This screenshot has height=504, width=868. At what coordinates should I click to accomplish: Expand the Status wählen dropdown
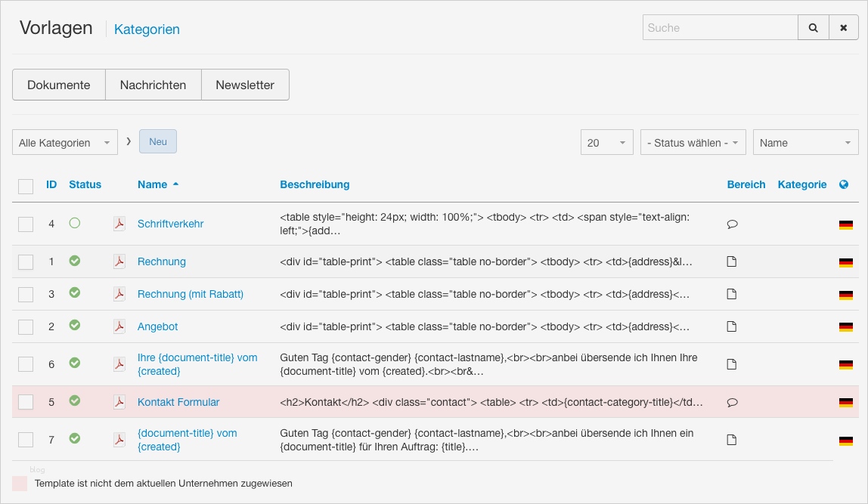click(693, 143)
